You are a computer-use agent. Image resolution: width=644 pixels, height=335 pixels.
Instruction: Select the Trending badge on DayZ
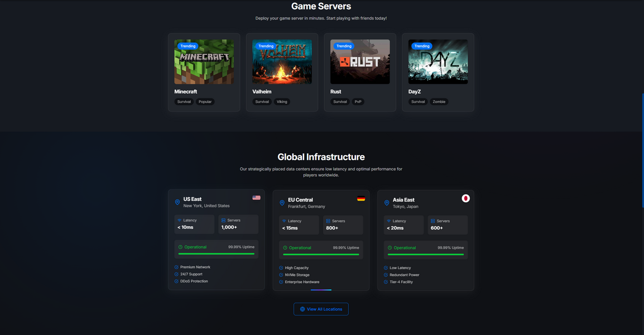coord(422,46)
